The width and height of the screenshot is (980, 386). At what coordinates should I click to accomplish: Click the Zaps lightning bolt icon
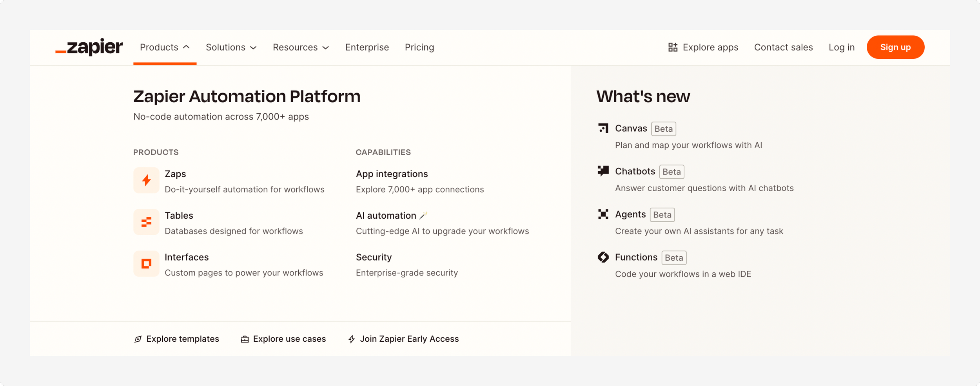tap(146, 180)
